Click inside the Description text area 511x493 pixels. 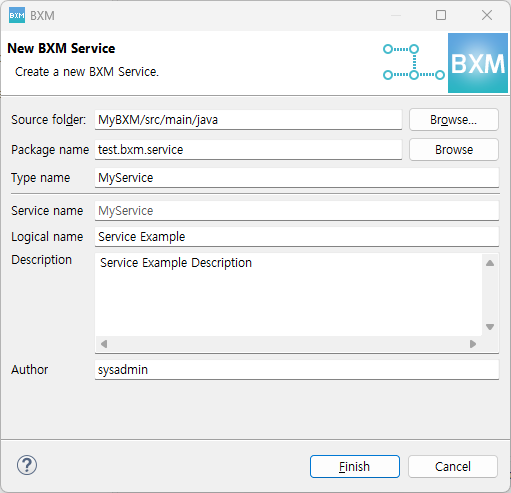288,294
